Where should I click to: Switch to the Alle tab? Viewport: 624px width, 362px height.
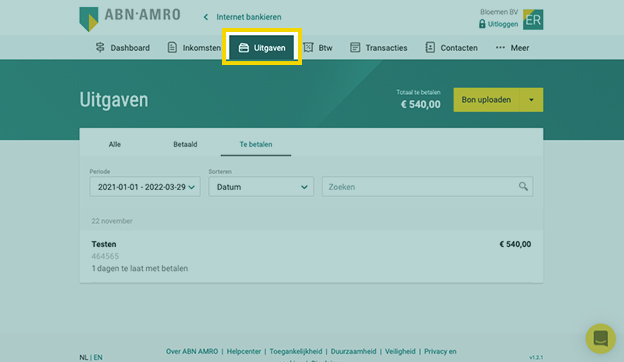coord(115,144)
